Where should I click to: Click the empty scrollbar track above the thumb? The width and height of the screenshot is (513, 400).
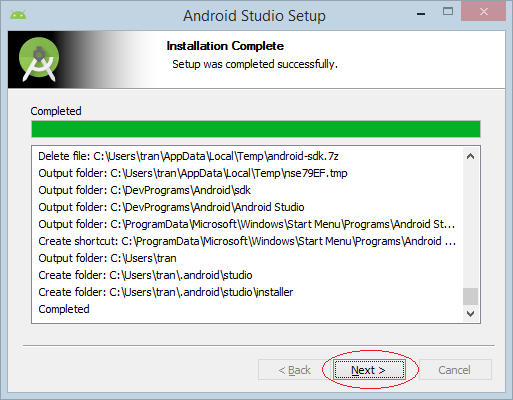click(x=470, y=226)
